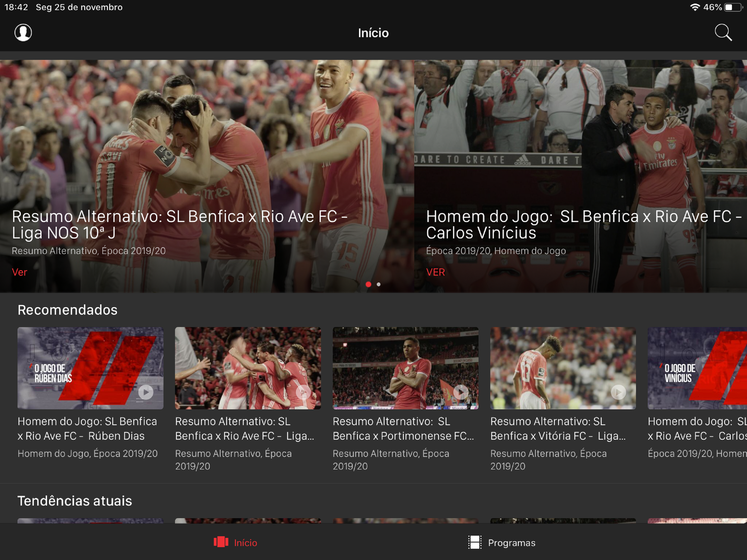Switch to the Programas tab
The width and height of the screenshot is (747, 560).
tap(511, 543)
